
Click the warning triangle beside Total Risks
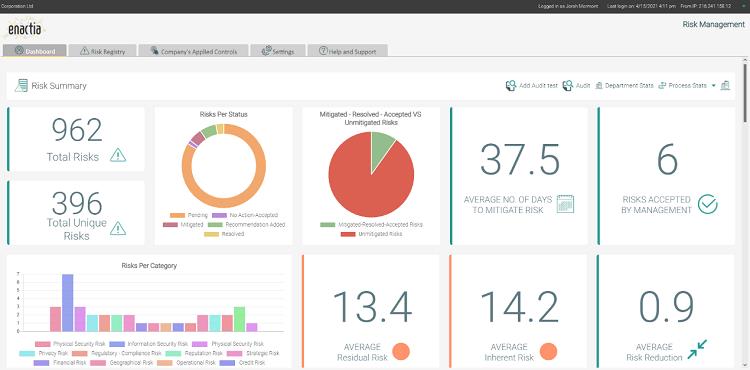point(118,155)
